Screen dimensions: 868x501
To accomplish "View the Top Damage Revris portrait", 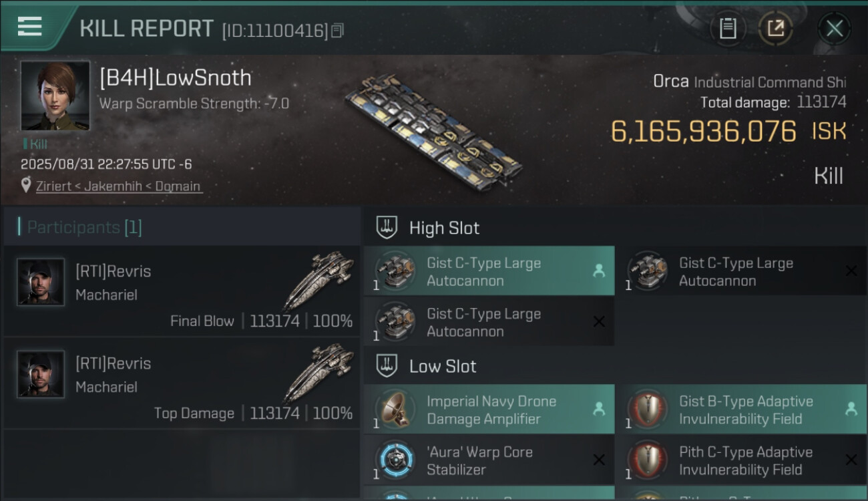I will [41, 375].
